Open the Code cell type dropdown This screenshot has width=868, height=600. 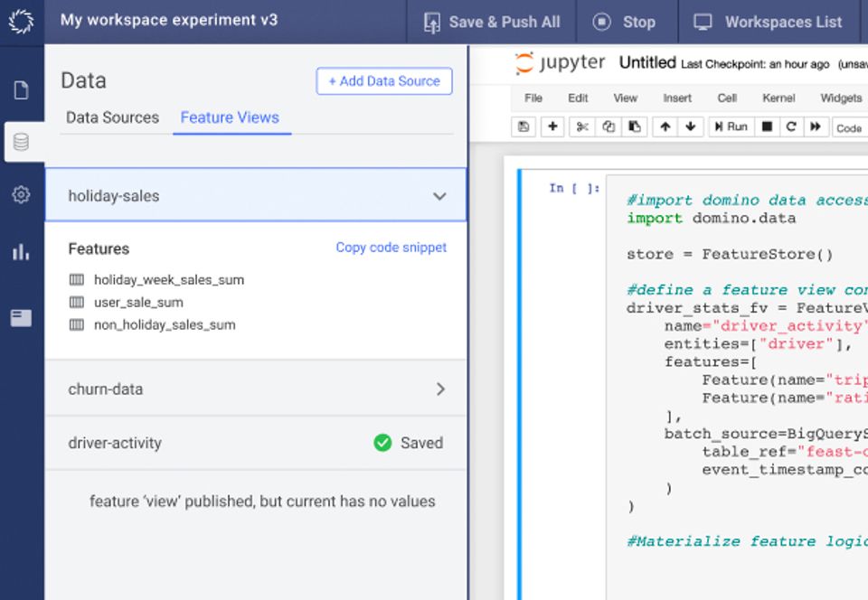pos(850,127)
